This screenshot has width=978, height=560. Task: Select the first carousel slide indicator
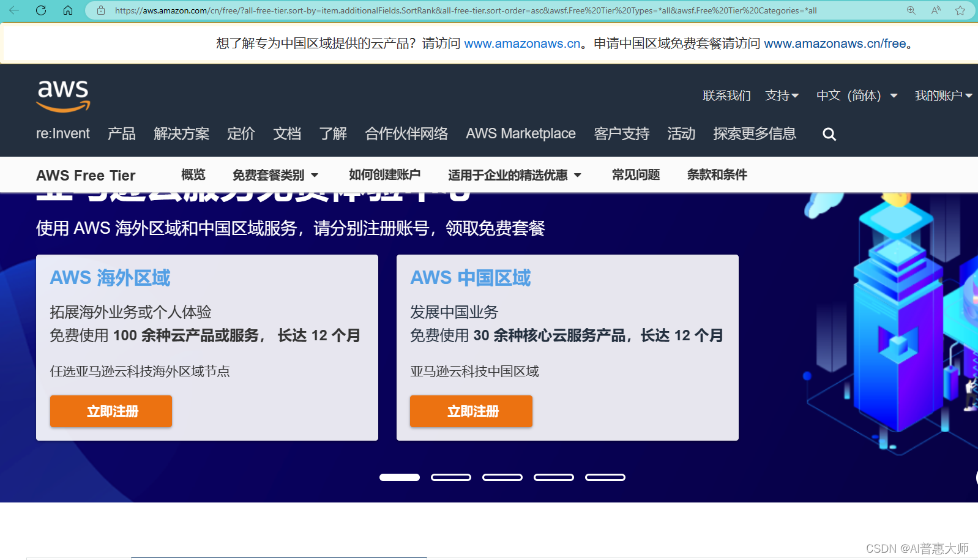(x=400, y=477)
